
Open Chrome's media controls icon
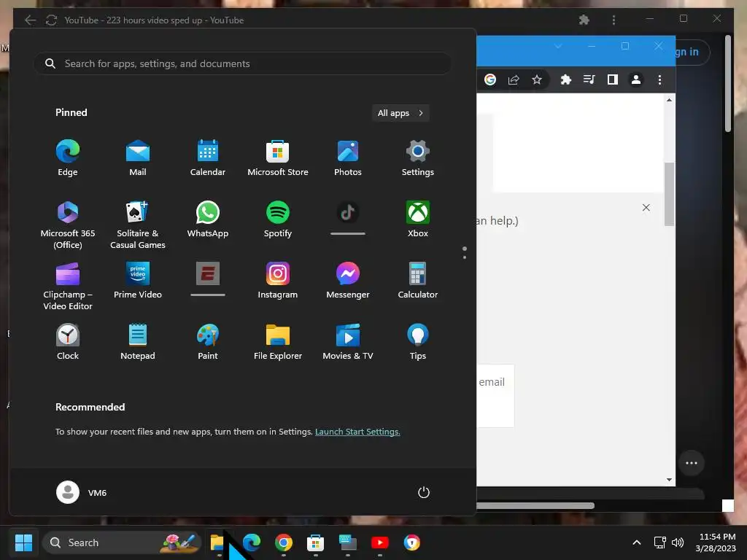(x=589, y=79)
